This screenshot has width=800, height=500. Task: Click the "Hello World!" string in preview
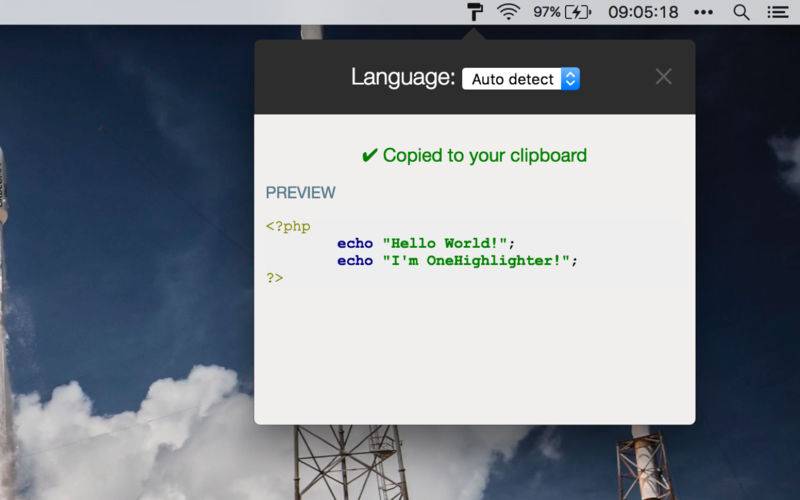pos(445,243)
